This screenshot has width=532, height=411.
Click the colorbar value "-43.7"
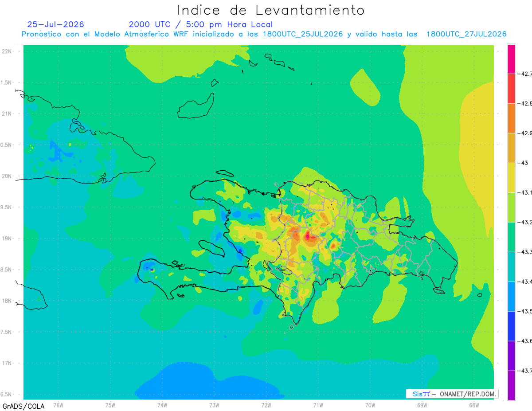524,371
